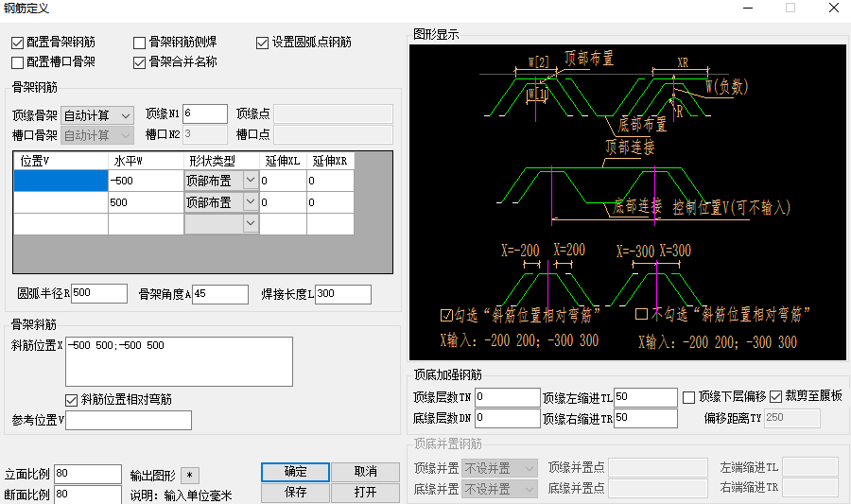Click the 顶缘右缩进TR field
851x504 pixels.
click(646, 418)
